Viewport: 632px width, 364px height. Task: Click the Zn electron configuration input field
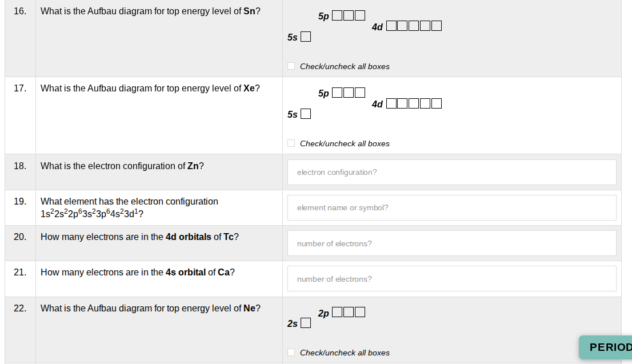click(x=451, y=171)
